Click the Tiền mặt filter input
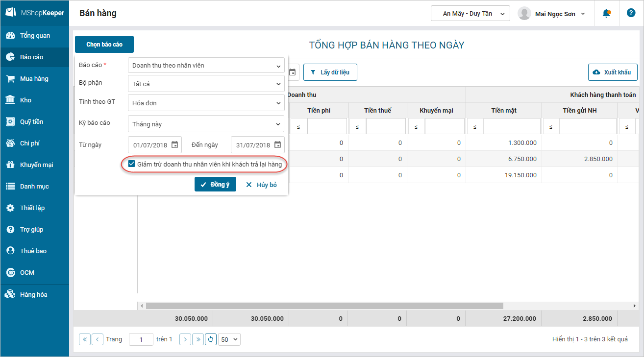644x357 pixels. tap(512, 126)
